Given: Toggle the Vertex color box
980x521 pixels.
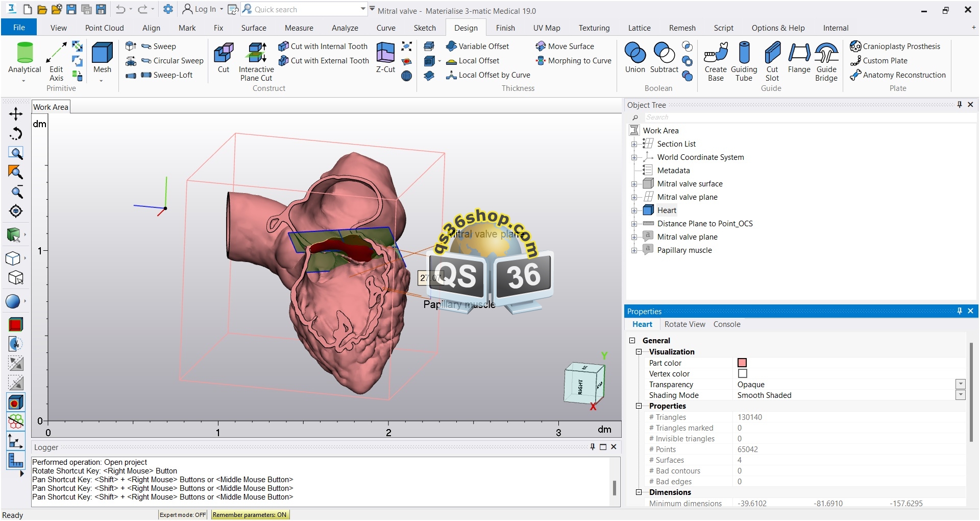Looking at the screenshot, I should 743,373.
